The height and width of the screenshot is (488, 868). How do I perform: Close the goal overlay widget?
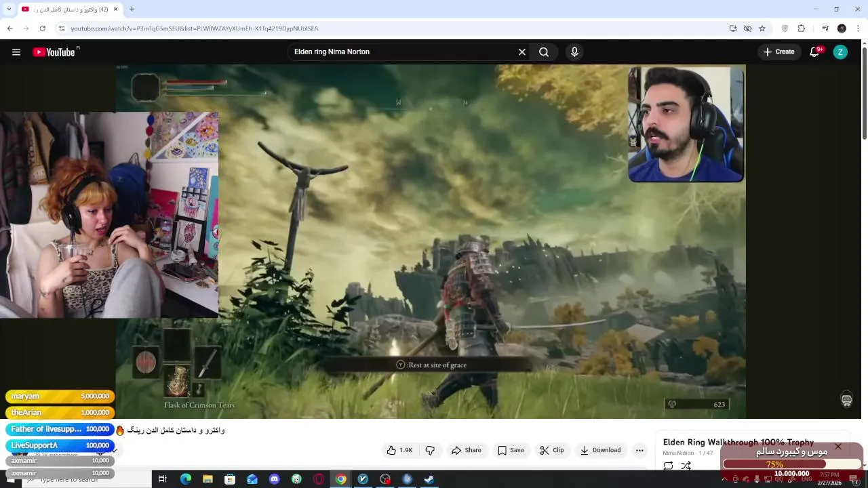click(x=838, y=447)
